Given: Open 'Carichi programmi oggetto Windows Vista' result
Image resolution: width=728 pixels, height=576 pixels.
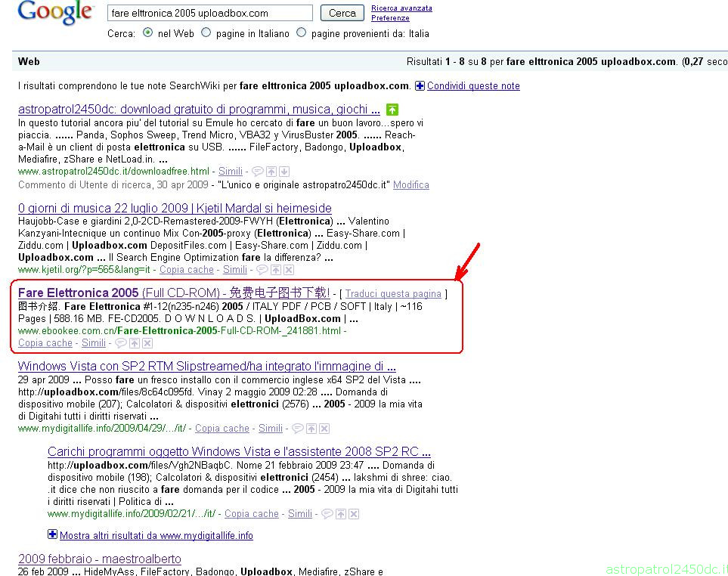Looking at the screenshot, I should tap(239, 451).
